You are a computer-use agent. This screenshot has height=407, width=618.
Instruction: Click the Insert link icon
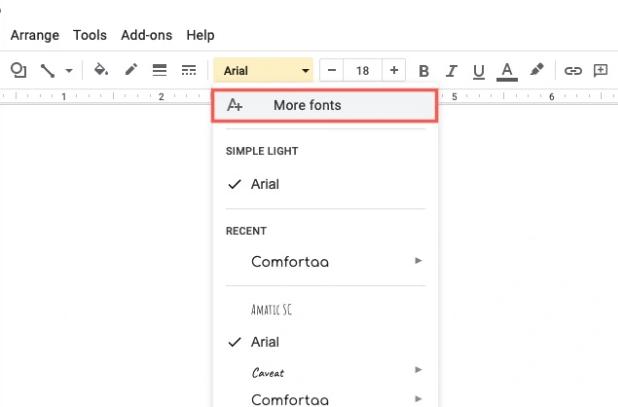click(573, 71)
